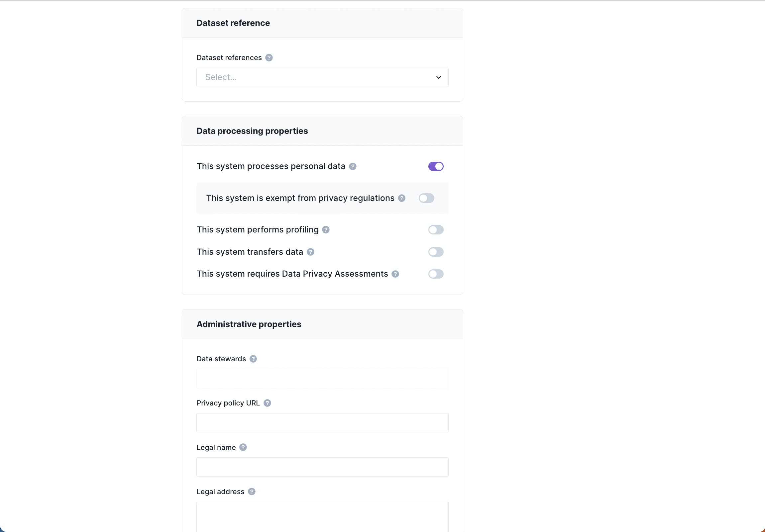Toggle requires Data Privacy Assessments switch

436,274
